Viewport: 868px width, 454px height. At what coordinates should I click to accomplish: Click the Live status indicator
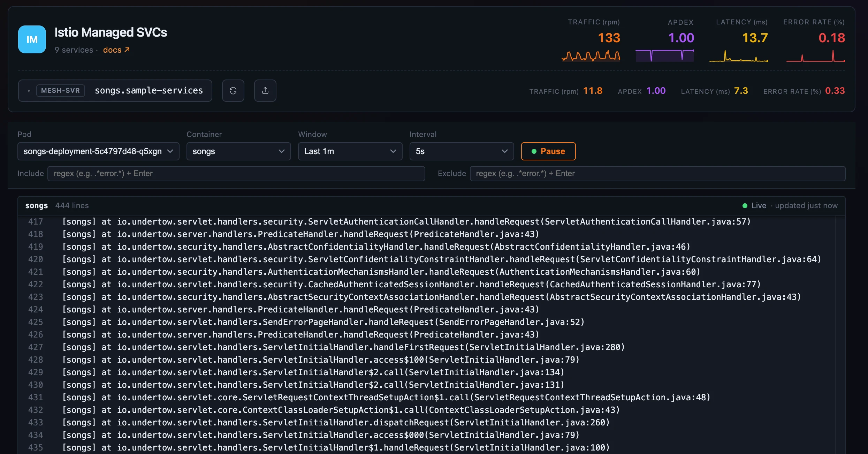(x=754, y=206)
